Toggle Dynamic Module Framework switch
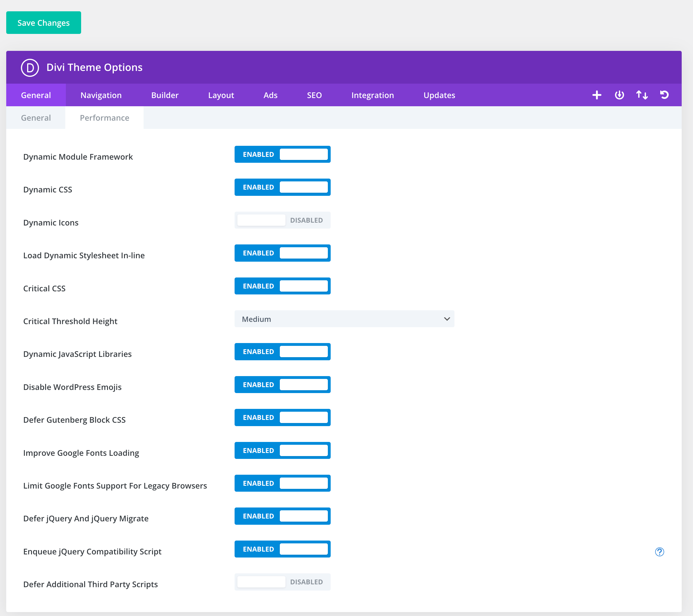Screen dimensions: 693x616 pyautogui.click(x=282, y=154)
